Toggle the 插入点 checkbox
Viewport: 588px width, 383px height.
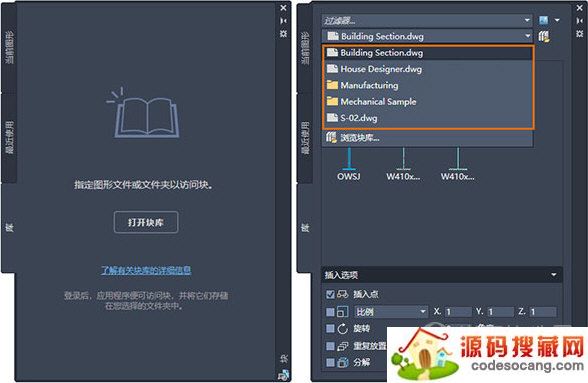click(330, 294)
